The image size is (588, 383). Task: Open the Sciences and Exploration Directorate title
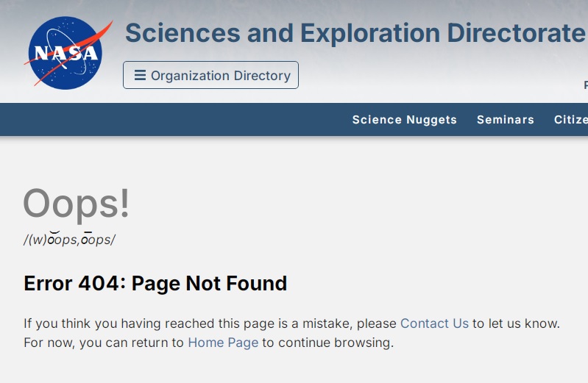coord(355,33)
